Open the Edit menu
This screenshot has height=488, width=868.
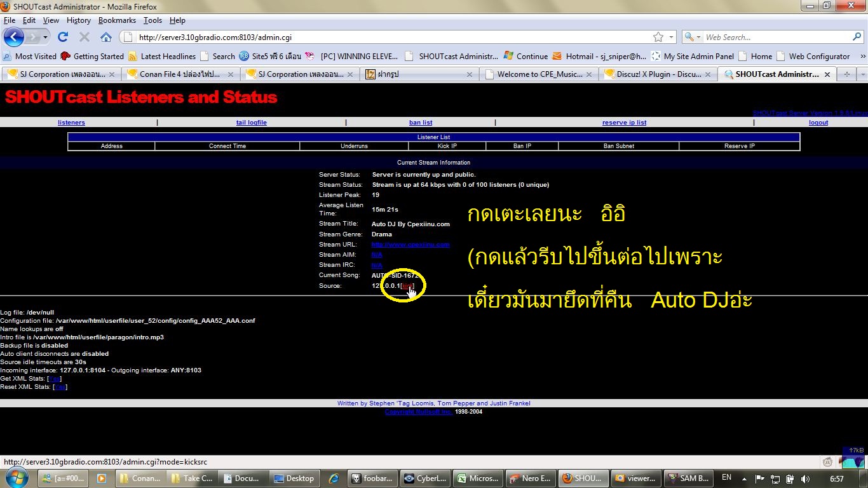point(29,20)
